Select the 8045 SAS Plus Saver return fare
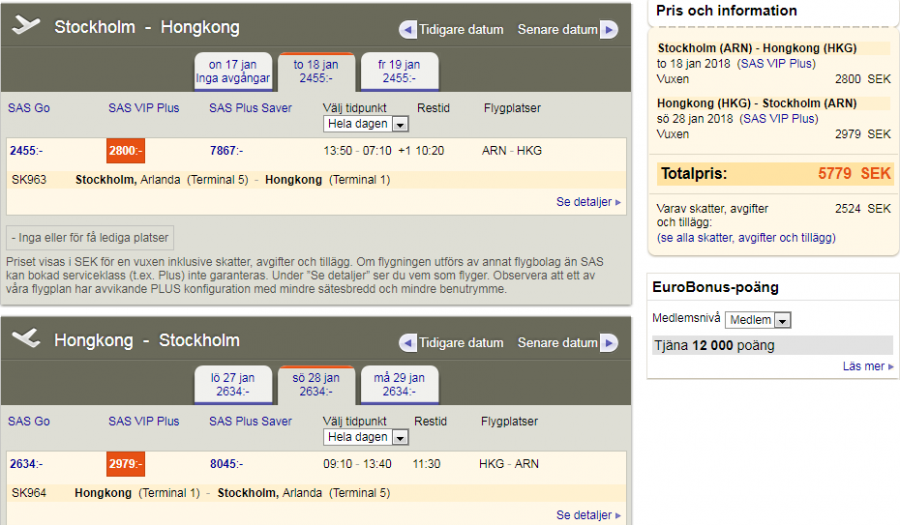The image size is (900, 525). click(226, 464)
